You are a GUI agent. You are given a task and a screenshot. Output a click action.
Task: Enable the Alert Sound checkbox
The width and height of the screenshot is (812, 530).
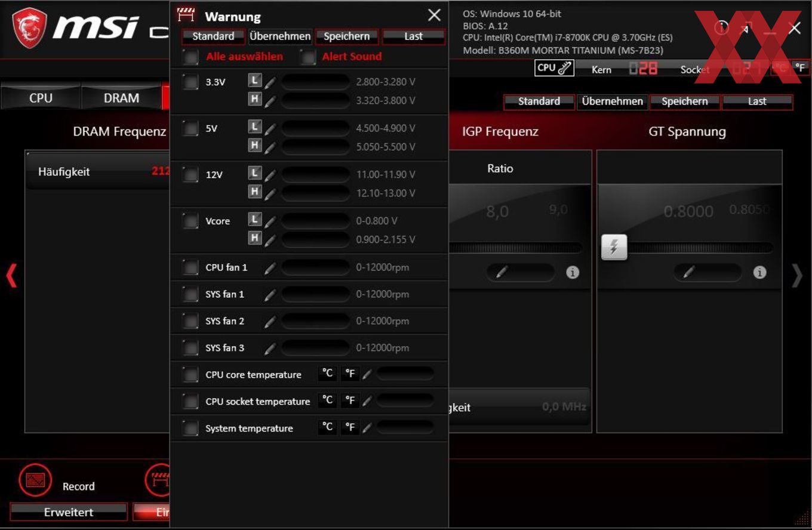307,57
